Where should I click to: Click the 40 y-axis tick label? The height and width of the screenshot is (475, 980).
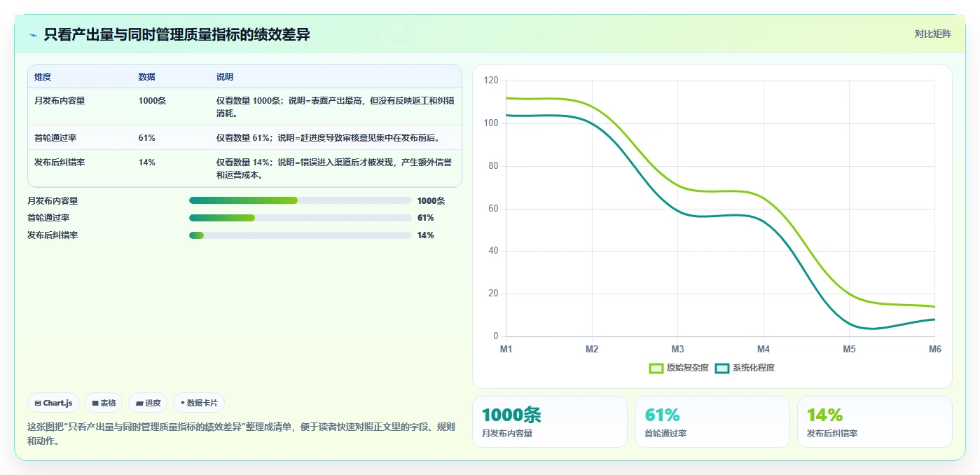(493, 251)
